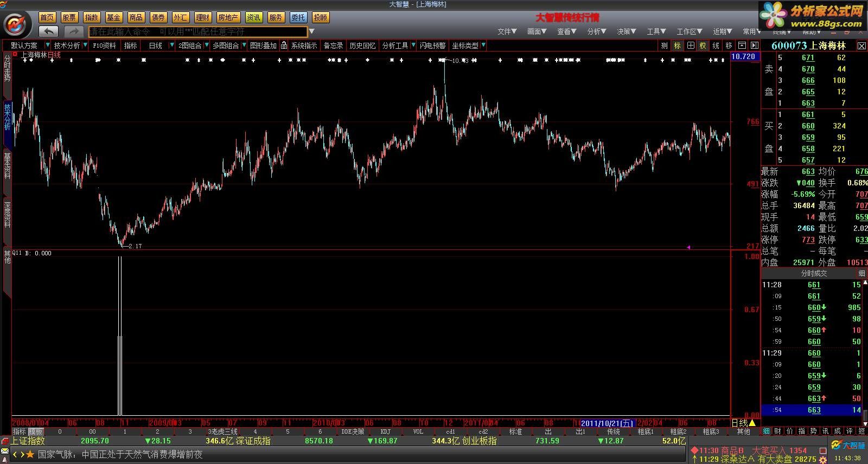Open the 委托 entrust button

pyautogui.click(x=298, y=17)
